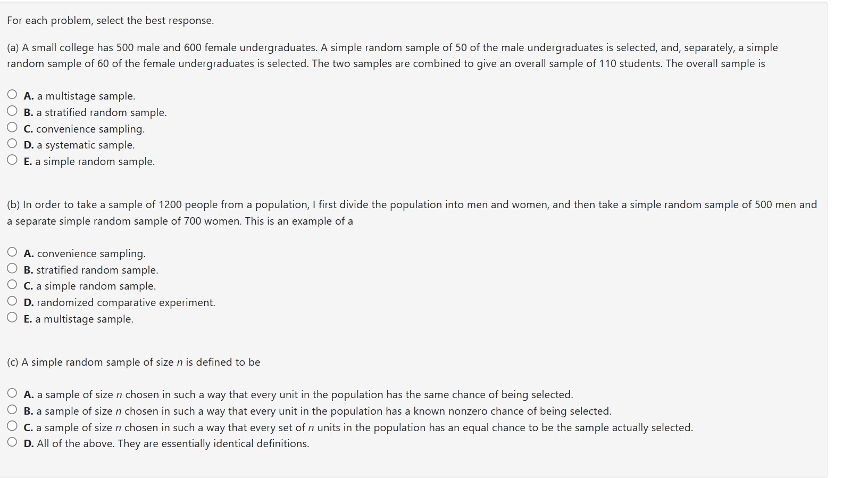Viewport: 868px width, 478px height.
Task: Click the question (a) prompt text
Action: 392,55
